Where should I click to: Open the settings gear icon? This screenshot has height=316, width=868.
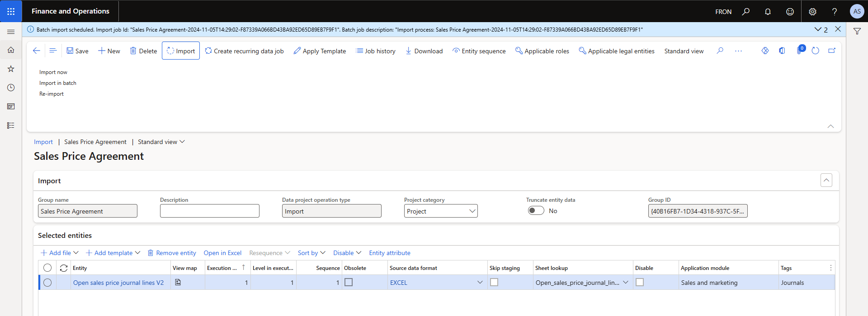coord(812,12)
